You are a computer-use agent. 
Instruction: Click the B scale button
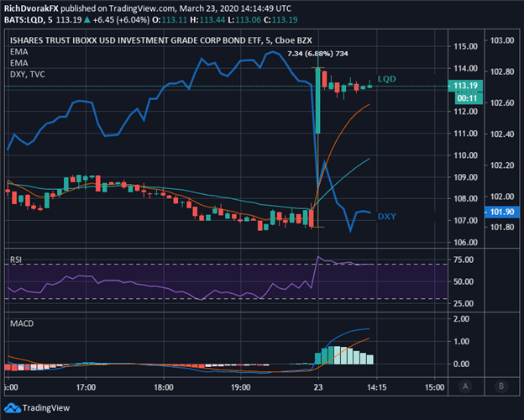pos(501,386)
